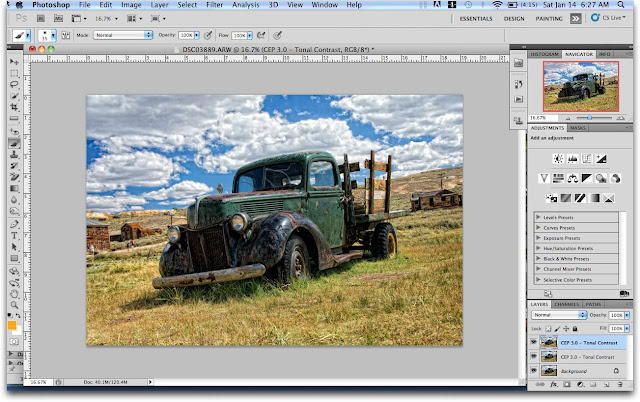Open the brush Mode dropdown
The image size is (640, 402).
(x=123, y=35)
